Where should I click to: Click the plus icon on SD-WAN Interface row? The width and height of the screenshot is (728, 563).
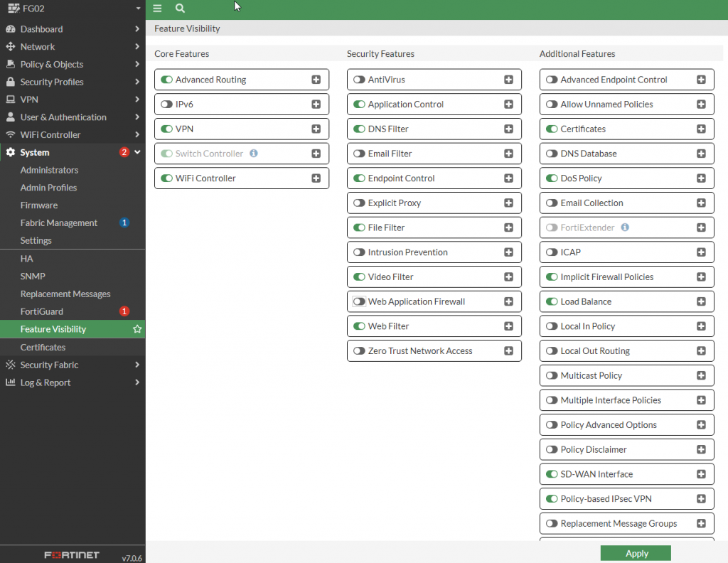701,474
